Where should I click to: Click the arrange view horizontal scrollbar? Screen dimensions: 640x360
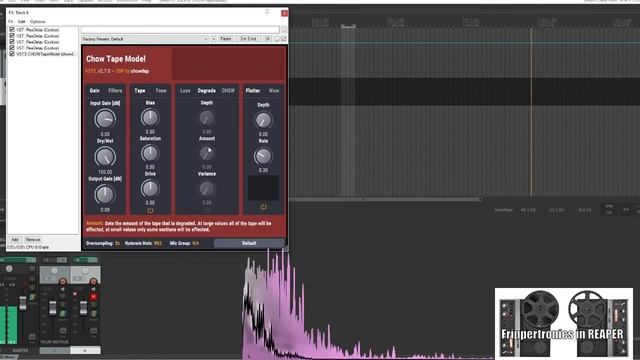(x=386, y=199)
